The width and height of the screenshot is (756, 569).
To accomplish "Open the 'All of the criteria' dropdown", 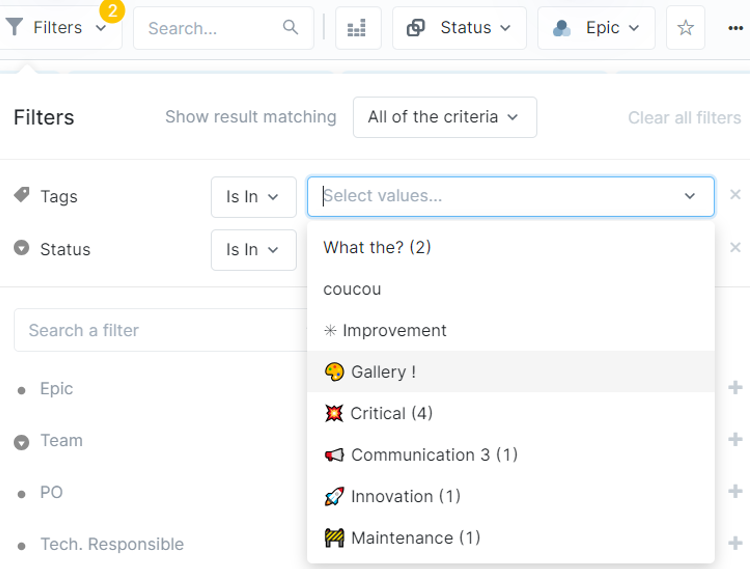I will (x=444, y=117).
